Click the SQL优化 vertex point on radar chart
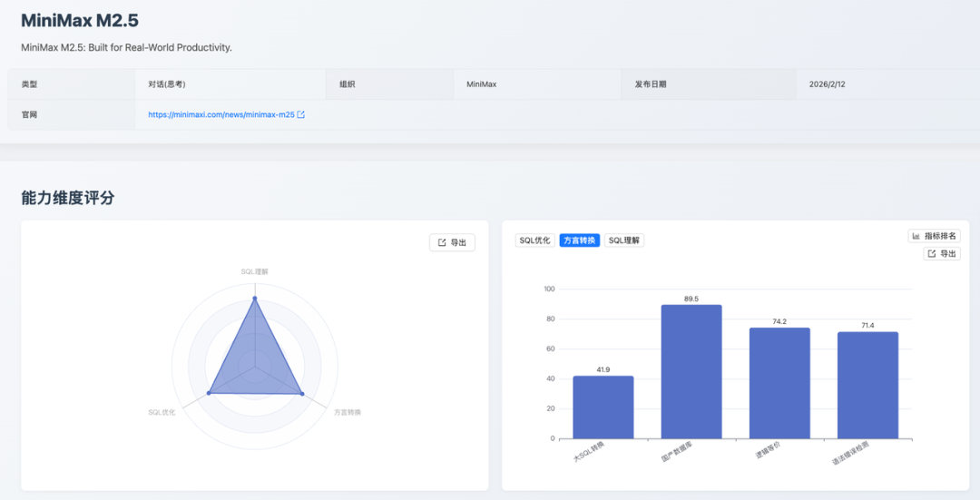The image size is (980, 500). pyautogui.click(x=209, y=393)
